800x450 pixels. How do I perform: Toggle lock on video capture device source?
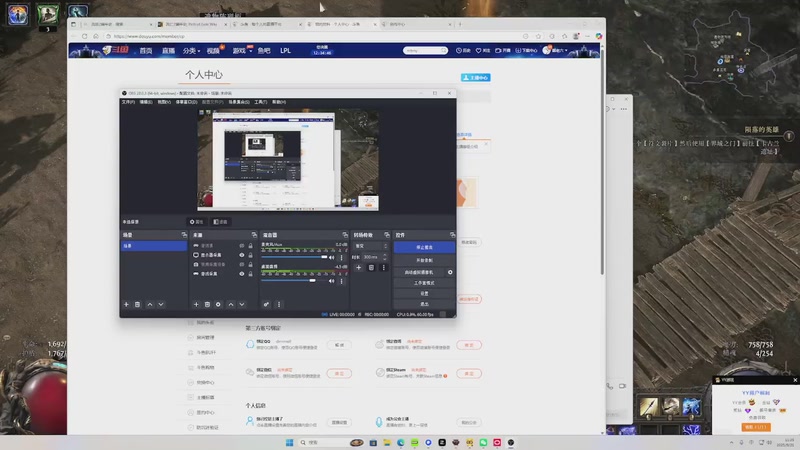pos(251,264)
